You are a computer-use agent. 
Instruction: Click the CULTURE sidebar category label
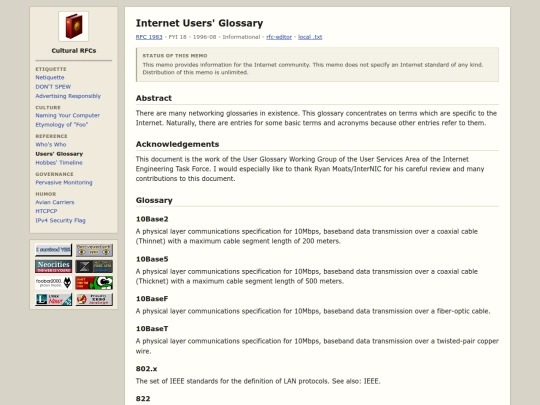[x=48, y=107]
